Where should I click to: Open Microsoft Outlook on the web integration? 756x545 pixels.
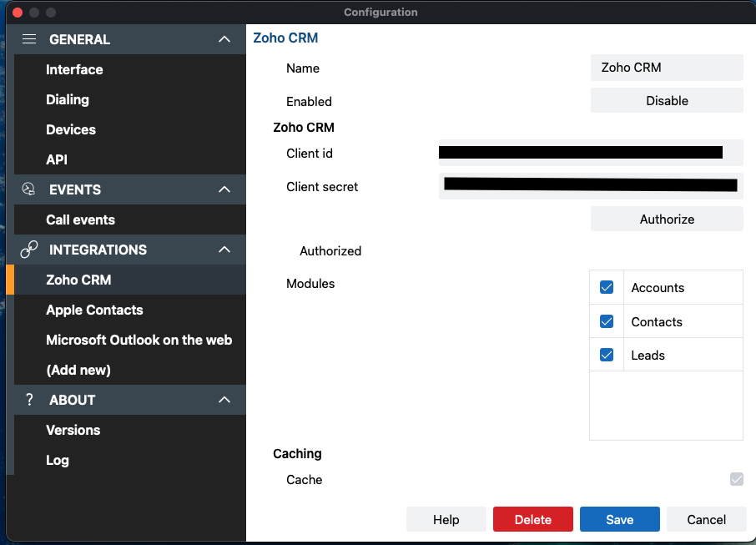tap(130, 340)
